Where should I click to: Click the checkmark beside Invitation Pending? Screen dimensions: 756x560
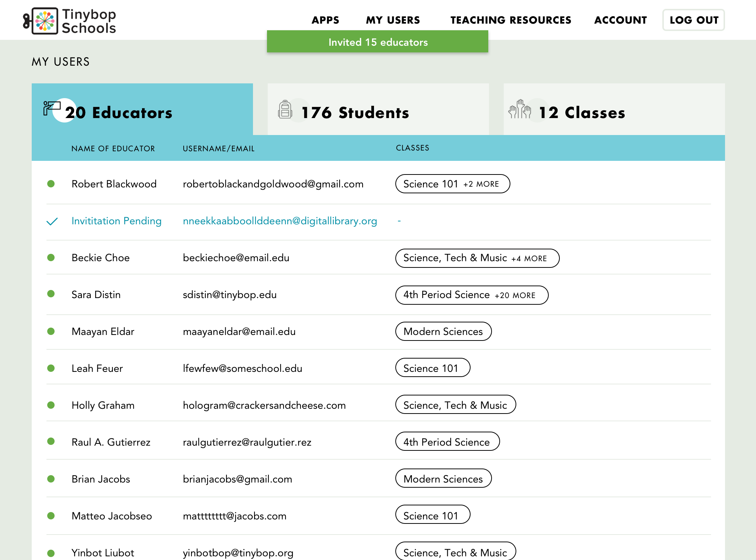52,221
